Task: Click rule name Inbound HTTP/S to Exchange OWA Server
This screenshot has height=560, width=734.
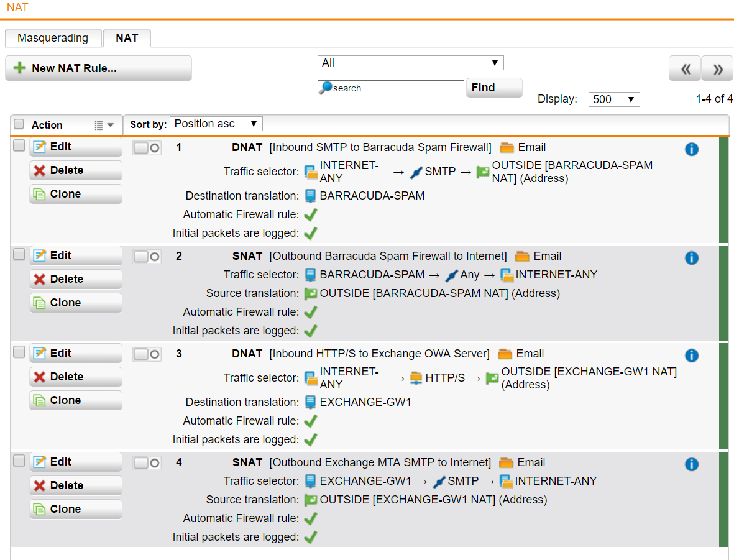Action: tap(379, 354)
